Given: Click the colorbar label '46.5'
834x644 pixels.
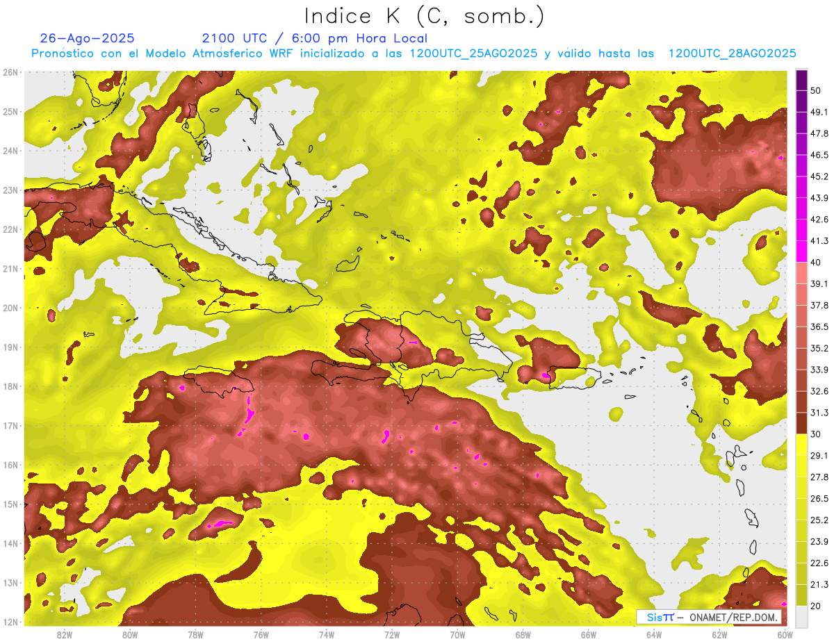Looking at the screenshot, I should click(819, 155).
